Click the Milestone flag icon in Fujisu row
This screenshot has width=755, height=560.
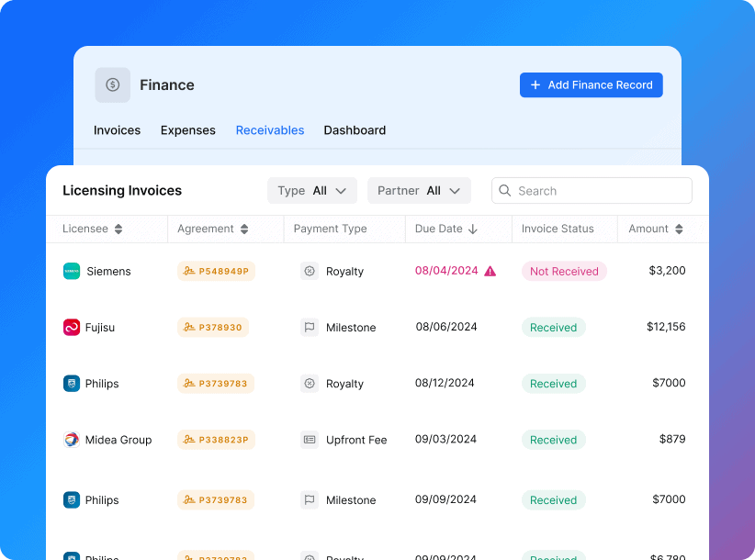point(310,328)
